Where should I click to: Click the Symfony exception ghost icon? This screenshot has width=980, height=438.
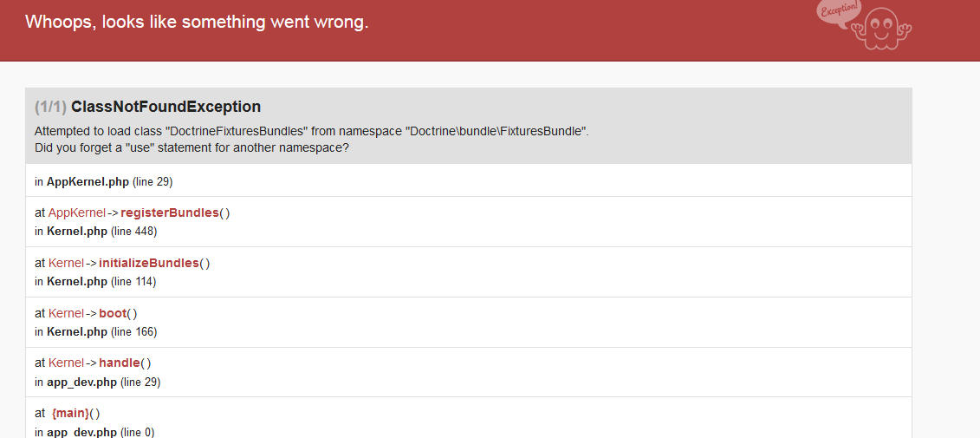[880, 28]
